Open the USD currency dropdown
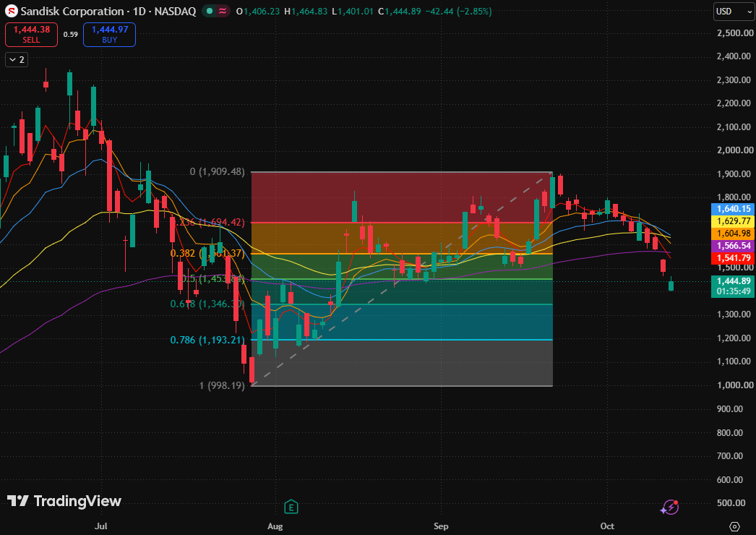The height and width of the screenshot is (535, 756). pos(734,11)
